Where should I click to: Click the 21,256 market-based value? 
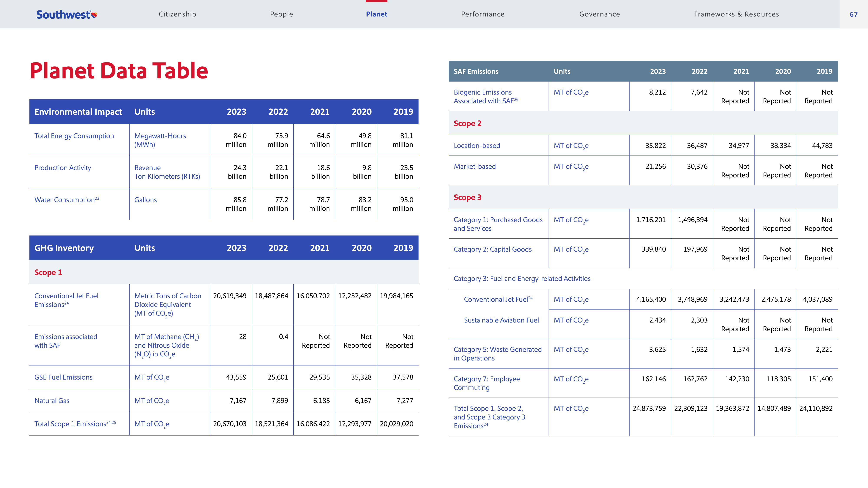655,166
